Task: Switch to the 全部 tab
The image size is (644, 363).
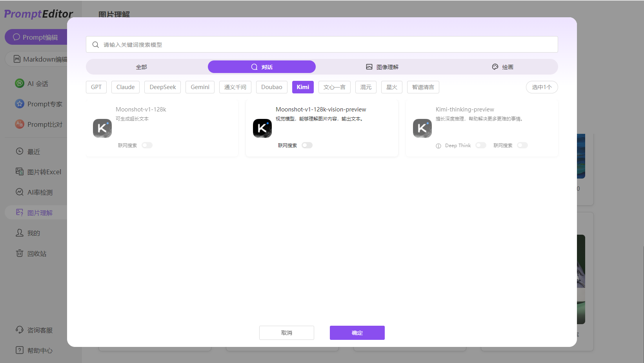Action: click(x=142, y=67)
